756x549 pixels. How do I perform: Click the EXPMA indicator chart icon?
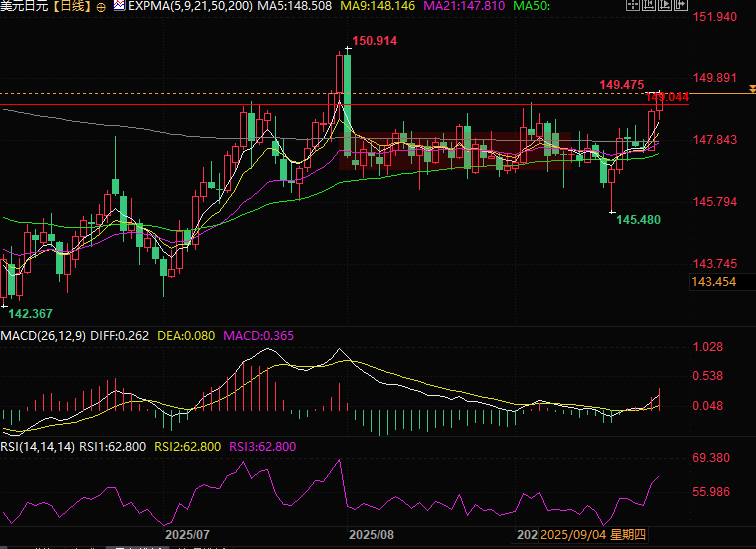(x=119, y=6)
